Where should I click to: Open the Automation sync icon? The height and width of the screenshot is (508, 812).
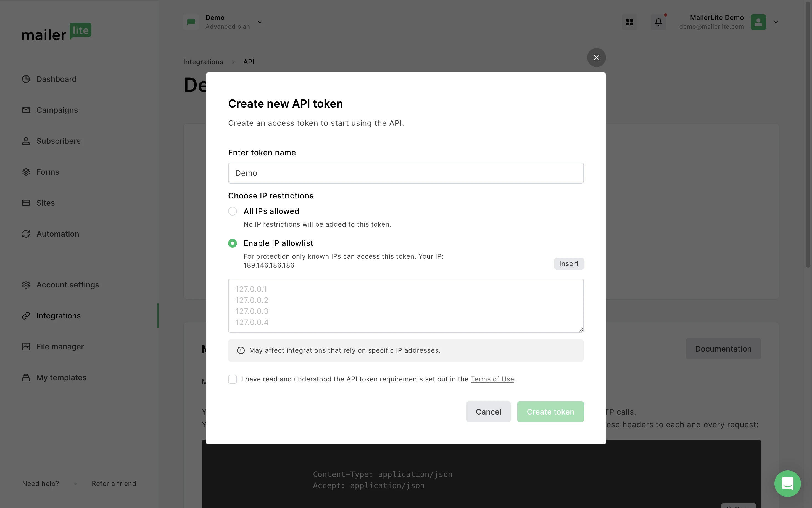(x=26, y=234)
